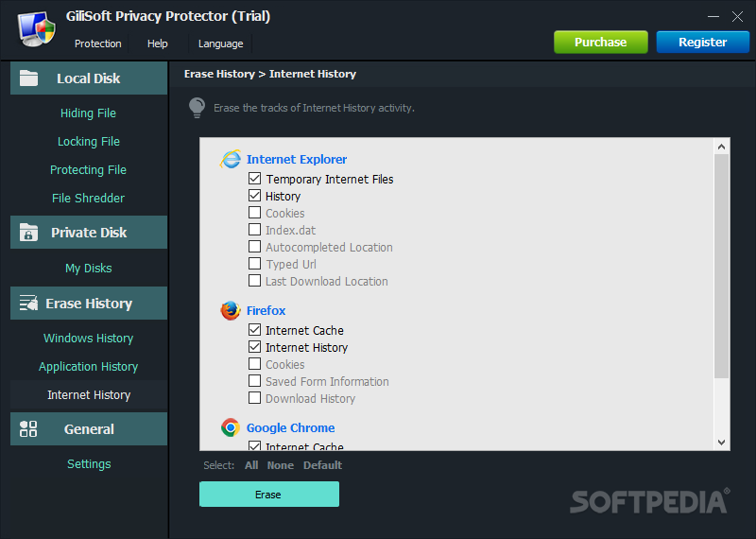This screenshot has width=756, height=539.
Task: Click the Default selection link
Action: point(322,465)
